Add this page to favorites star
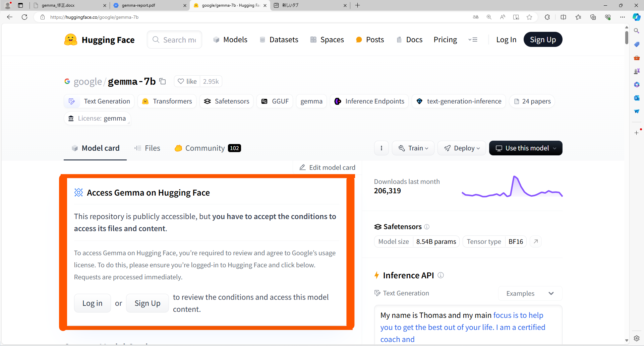 click(529, 17)
